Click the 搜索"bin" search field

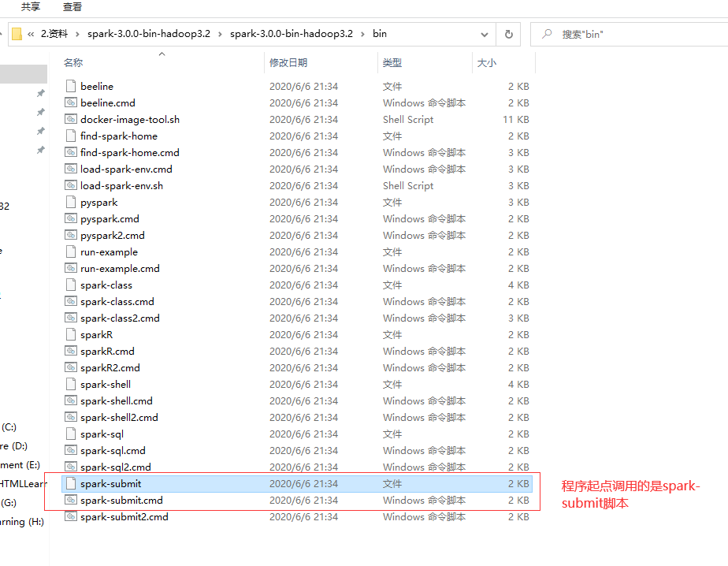(x=629, y=35)
